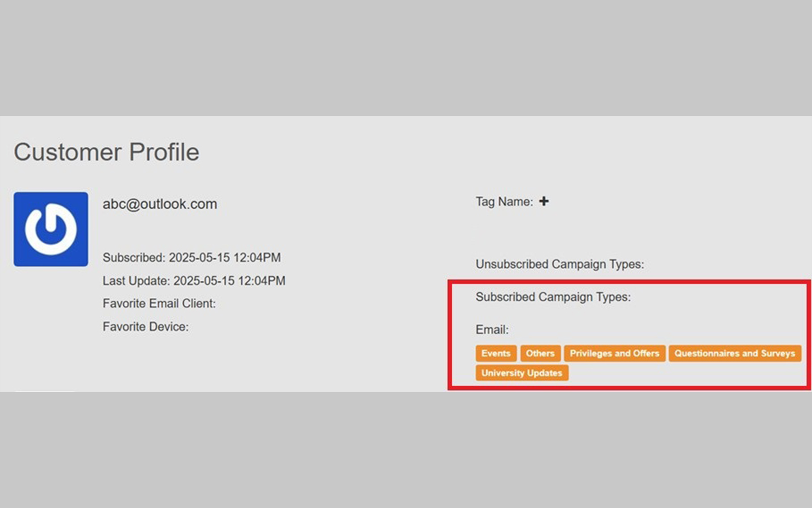Screen dimensions: 812x508
Task: Click the white power symbol inside the avatar
Action: point(51,230)
